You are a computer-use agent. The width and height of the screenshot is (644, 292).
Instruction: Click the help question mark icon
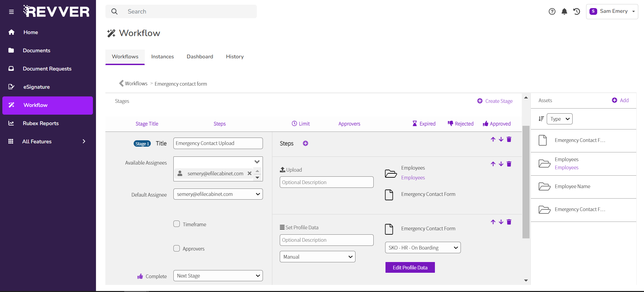(x=552, y=11)
